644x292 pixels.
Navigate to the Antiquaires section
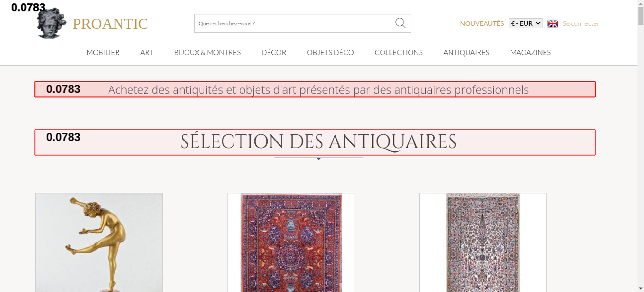(x=466, y=52)
